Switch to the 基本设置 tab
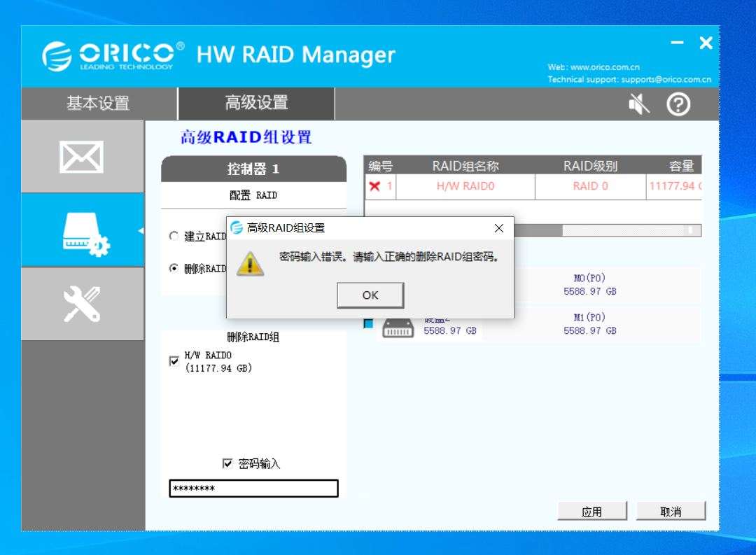The height and width of the screenshot is (555, 756). [98, 103]
